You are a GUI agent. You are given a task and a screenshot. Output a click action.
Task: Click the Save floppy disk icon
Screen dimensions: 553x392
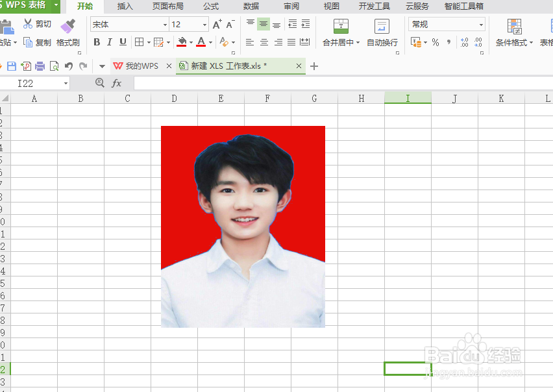pos(12,66)
